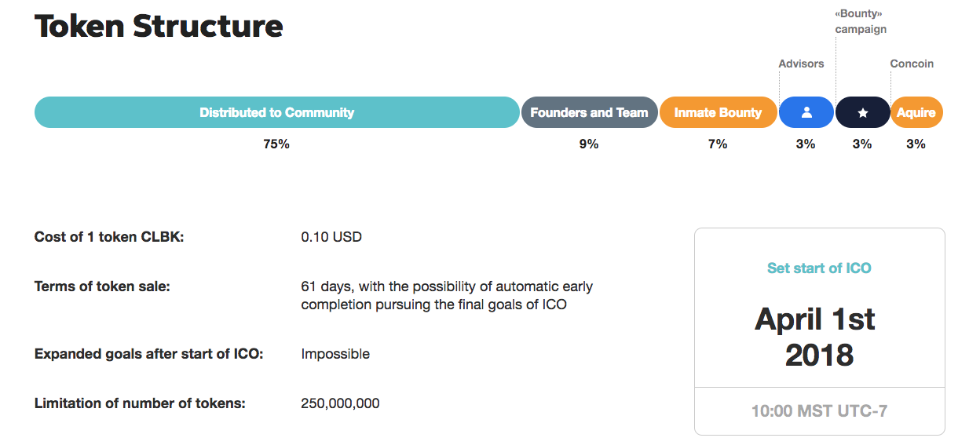Click the Impossible expanded goals value
The image size is (980, 445).
click(x=335, y=354)
